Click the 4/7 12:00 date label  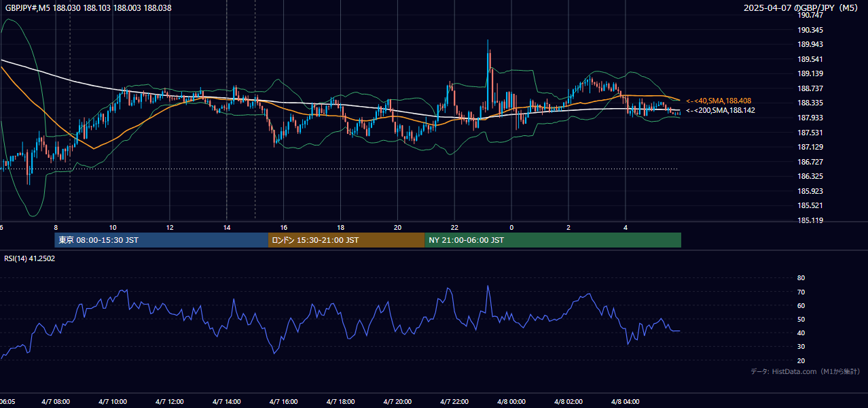170,402
